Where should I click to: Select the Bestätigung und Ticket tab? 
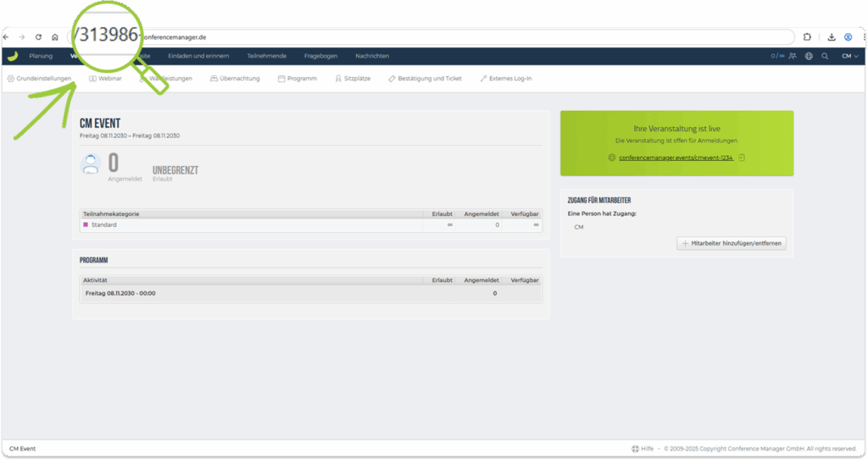pos(425,79)
